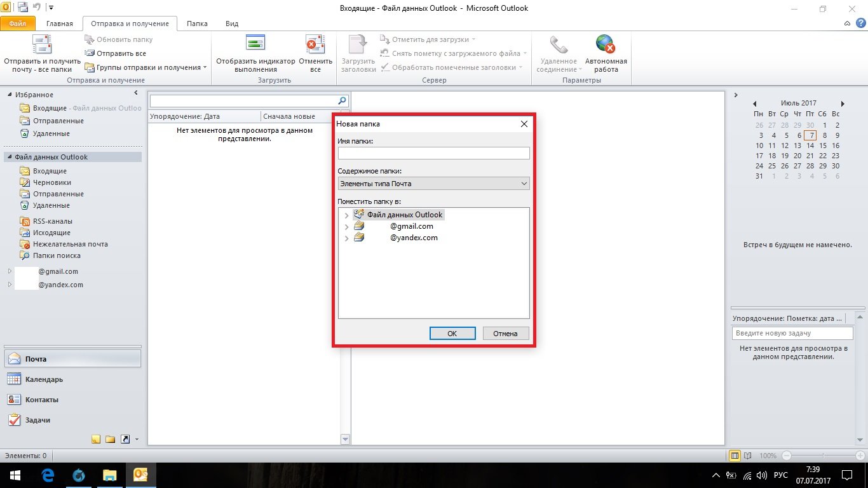Click the Undo arrow in Quick Access toolbar

coord(37,8)
